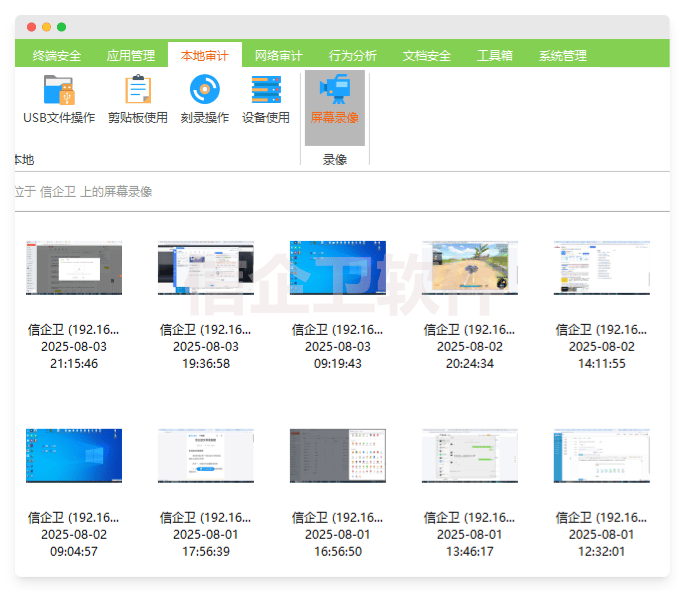Switch to the 终端安全 tab
The width and height of the screenshot is (684, 591).
(x=57, y=56)
